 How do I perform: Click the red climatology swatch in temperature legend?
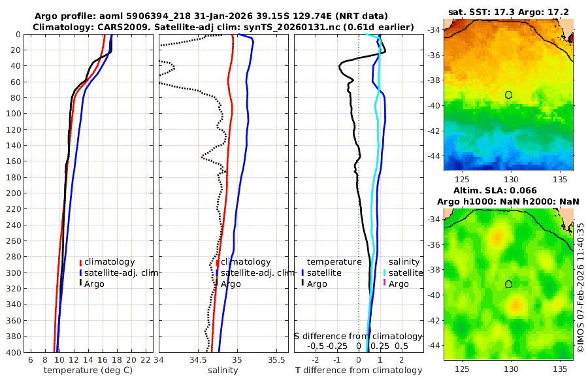(x=80, y=262)
